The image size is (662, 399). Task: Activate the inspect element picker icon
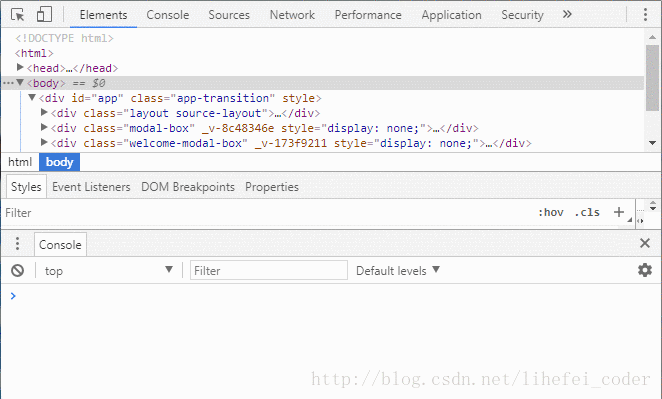pyautogui.click(x=18, y=15)
